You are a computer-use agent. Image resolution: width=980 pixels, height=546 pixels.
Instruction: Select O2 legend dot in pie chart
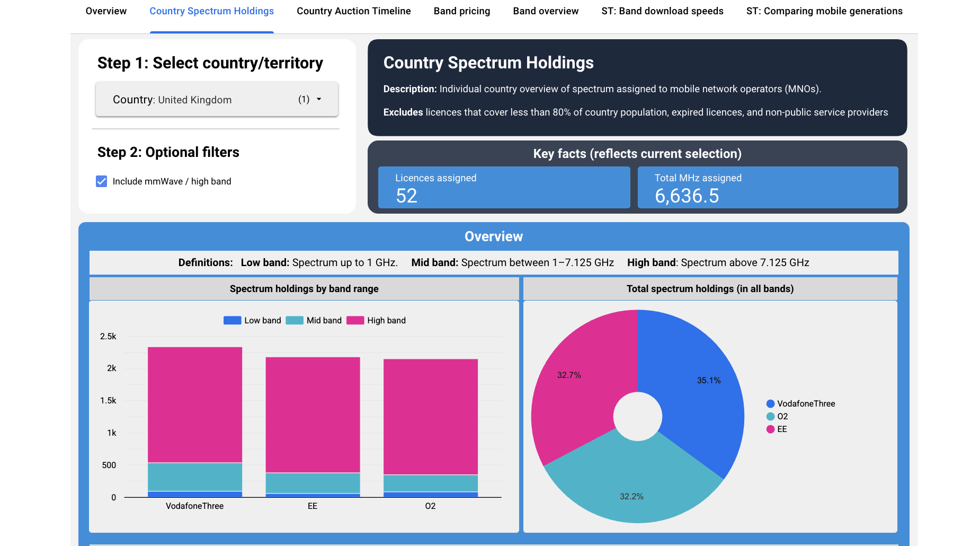[770, 417]
